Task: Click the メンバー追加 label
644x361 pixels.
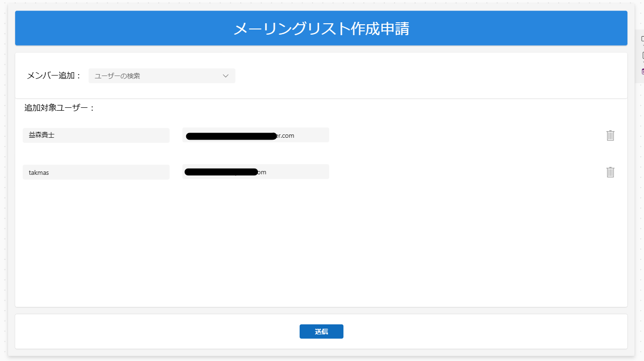Action: [x=54, y=76]
